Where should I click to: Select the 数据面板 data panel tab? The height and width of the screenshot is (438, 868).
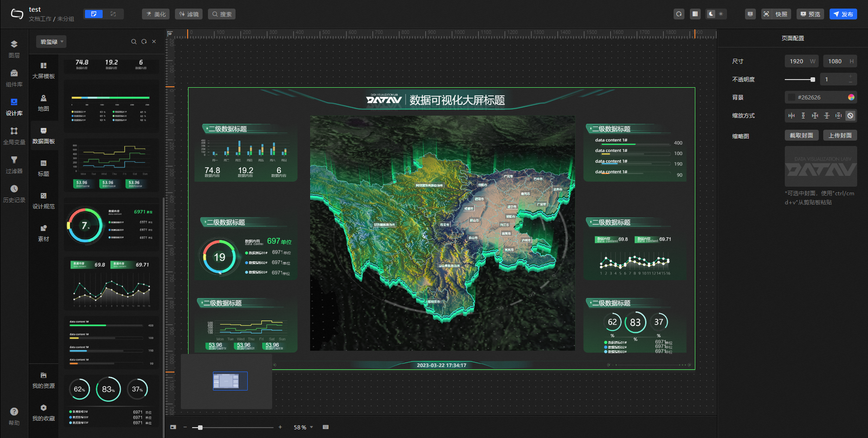tap(43, 136)
